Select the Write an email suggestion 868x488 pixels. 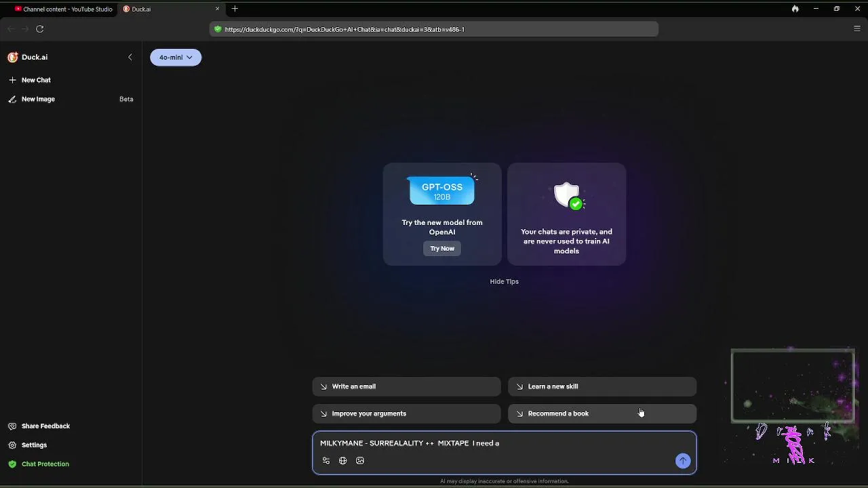point(406,386)
